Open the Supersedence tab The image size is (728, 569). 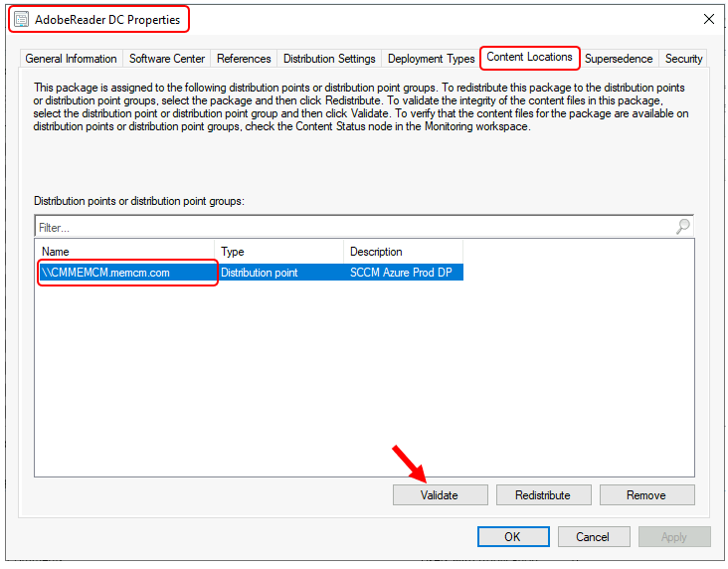(619, 59)
